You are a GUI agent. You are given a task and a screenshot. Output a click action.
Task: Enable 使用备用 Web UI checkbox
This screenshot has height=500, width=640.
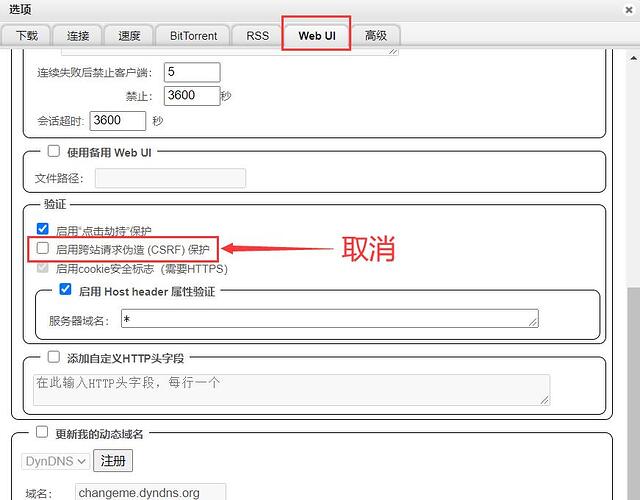(x=53, y=151)
